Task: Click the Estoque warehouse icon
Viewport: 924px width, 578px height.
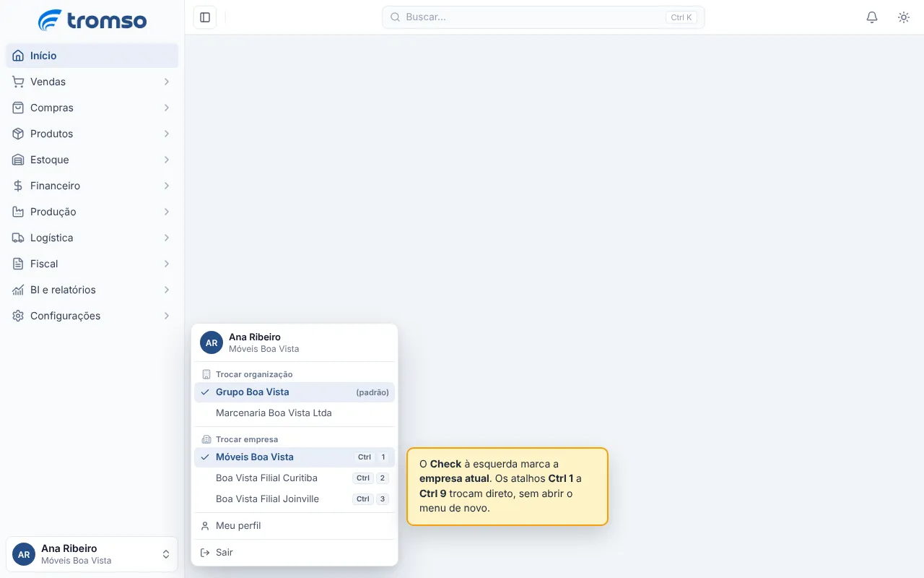Action: pyautogui.click(x=18, y=160)
